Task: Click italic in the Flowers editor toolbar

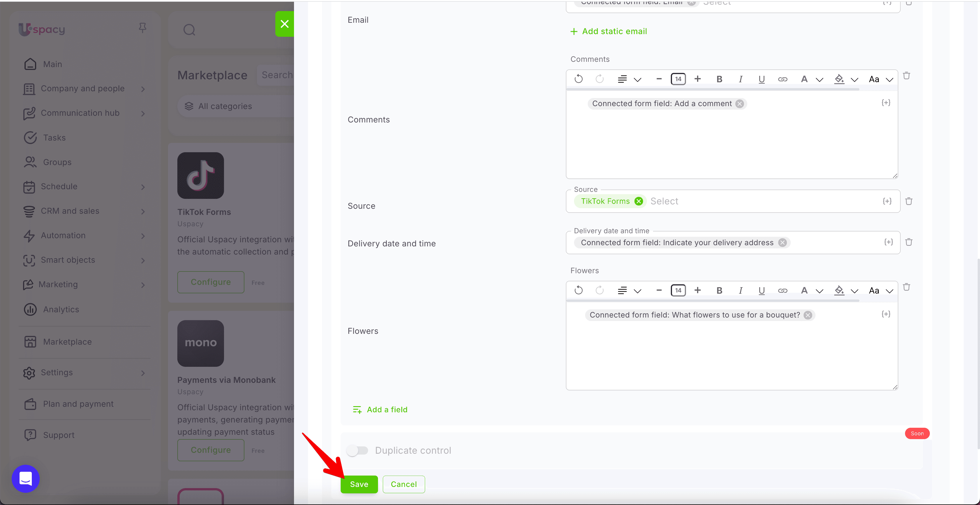Action: [740, 290]
